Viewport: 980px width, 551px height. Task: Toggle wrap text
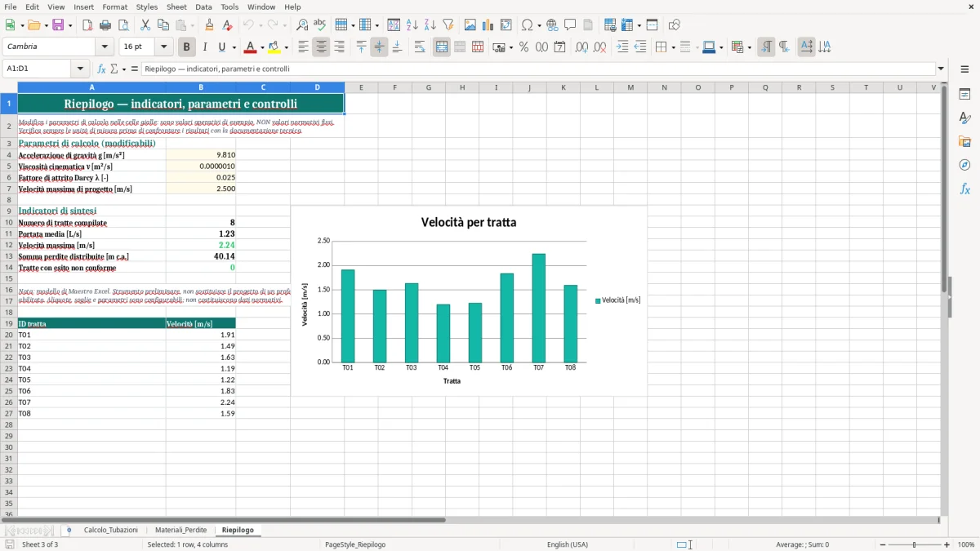pos(420,47)
